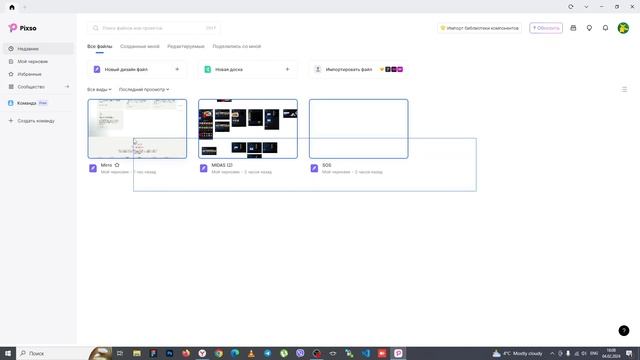The width and height of the screenshot is (640, 360).
Task: Open Google Chrome from the taskbar
Action: point(218,353)
